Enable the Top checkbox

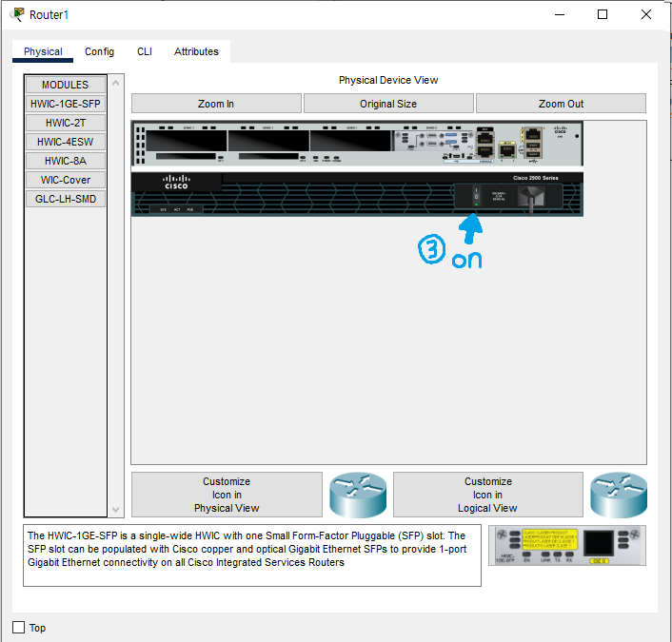coord(18,628)
